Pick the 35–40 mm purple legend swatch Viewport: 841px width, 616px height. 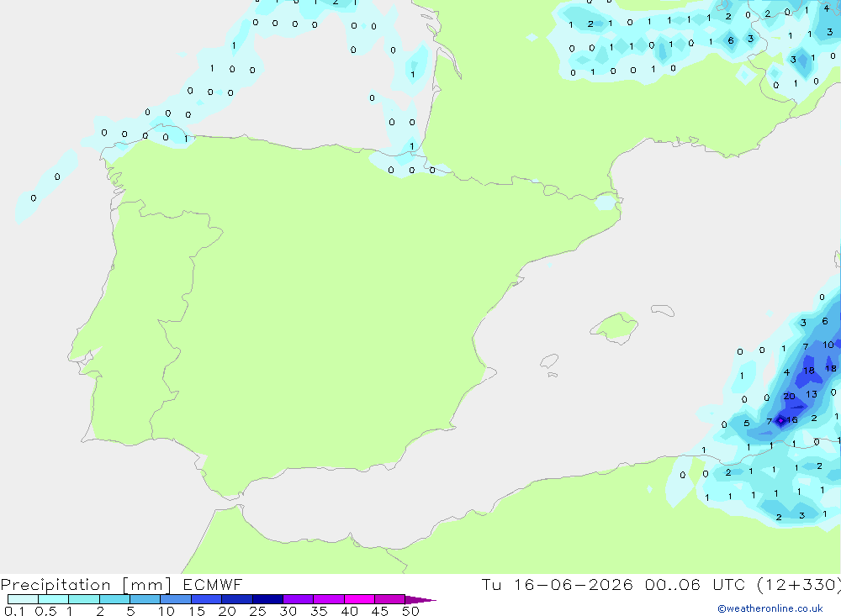[329, 599]
